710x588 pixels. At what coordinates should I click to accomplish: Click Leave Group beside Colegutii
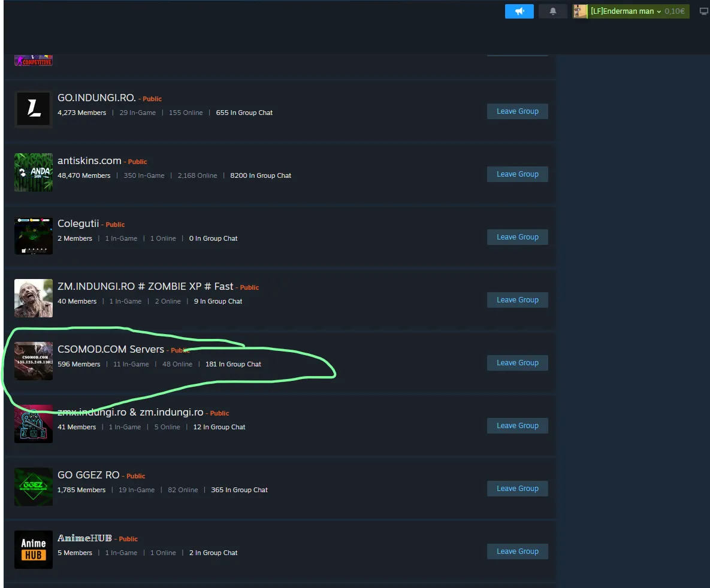517,237
